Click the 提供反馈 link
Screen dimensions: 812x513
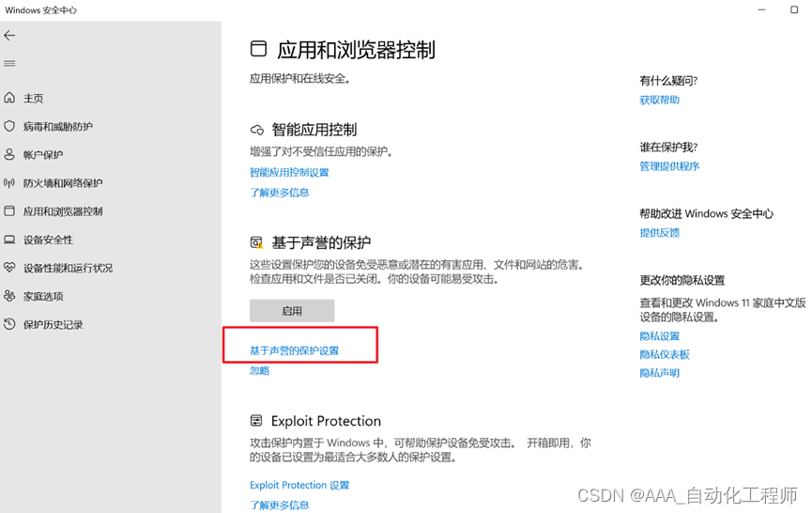659,233
